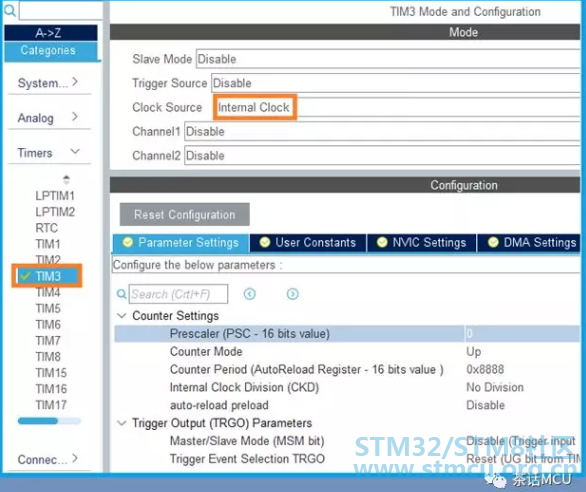Select LPTIM2 in the timers list
This screenshot has height=492, width=586.
tap(55, 212)
